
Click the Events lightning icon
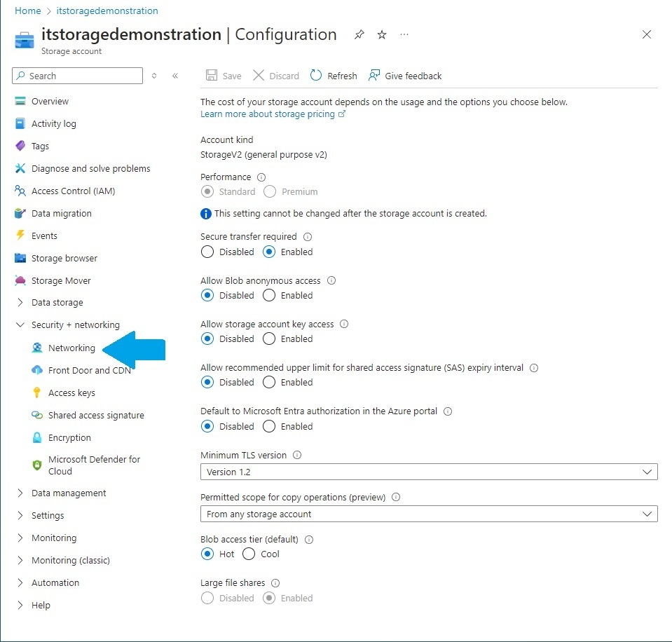(20, 235)
